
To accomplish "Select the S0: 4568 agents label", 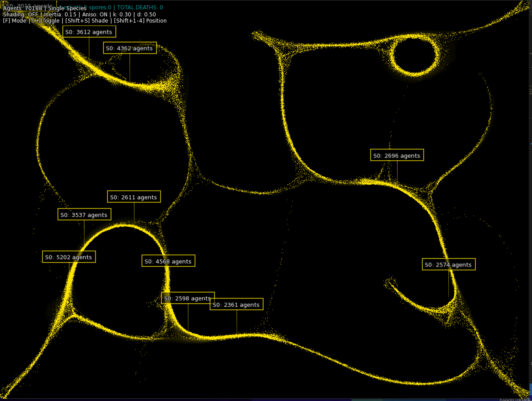I will 168,261.
